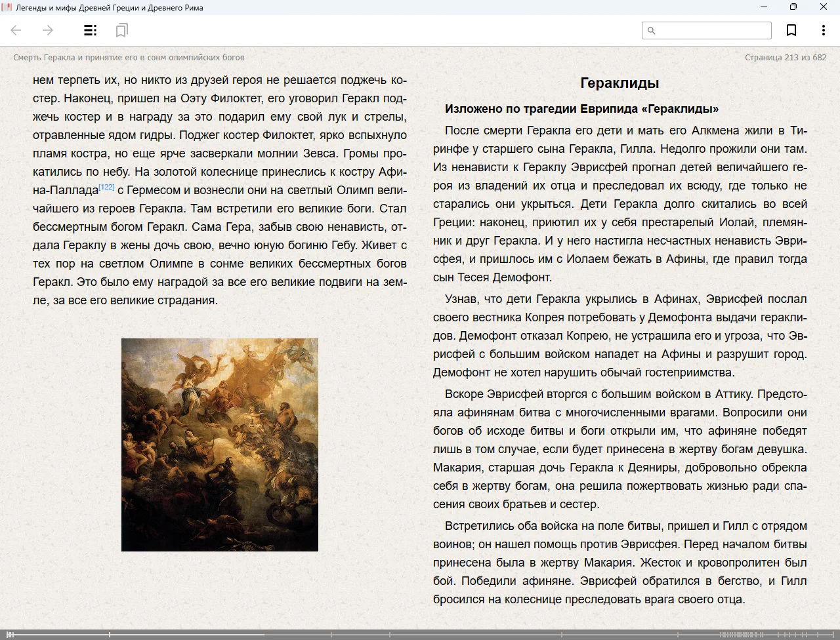Click the forward navigation arrow
The height and width of the screenshot is (640, 840).
click(x=48, y=30)
